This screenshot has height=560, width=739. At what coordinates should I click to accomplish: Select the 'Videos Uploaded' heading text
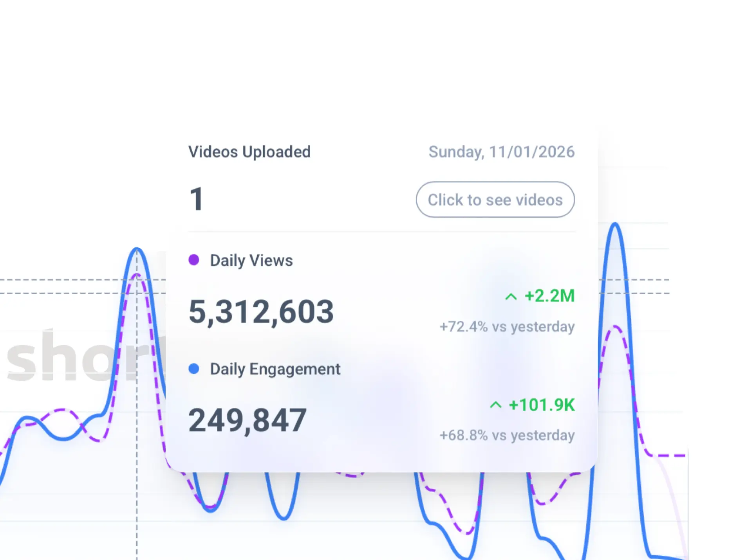coord(249,152)
